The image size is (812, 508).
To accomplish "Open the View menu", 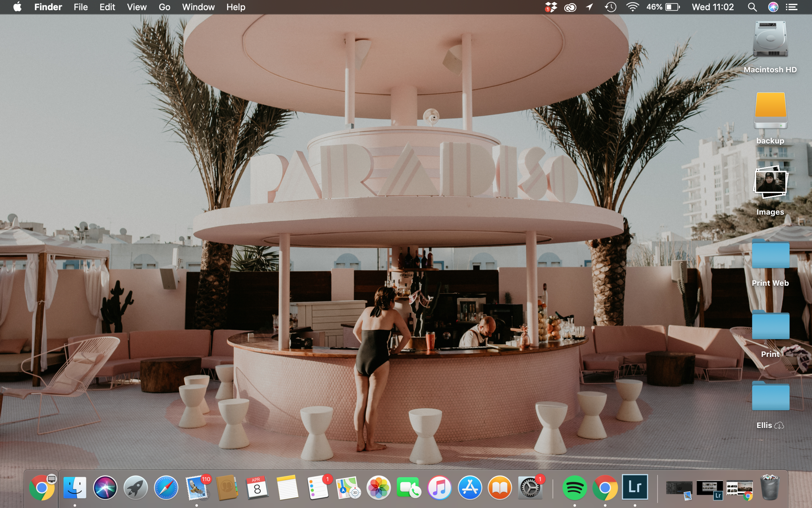I will (x=137, y=7).
